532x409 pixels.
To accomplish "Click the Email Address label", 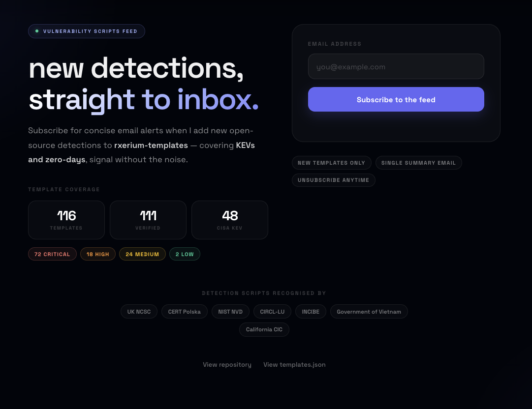I will (335, 44).
